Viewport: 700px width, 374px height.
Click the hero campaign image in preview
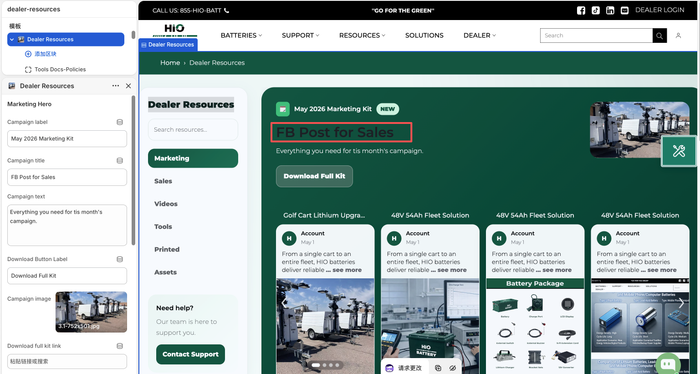(640, 130)
